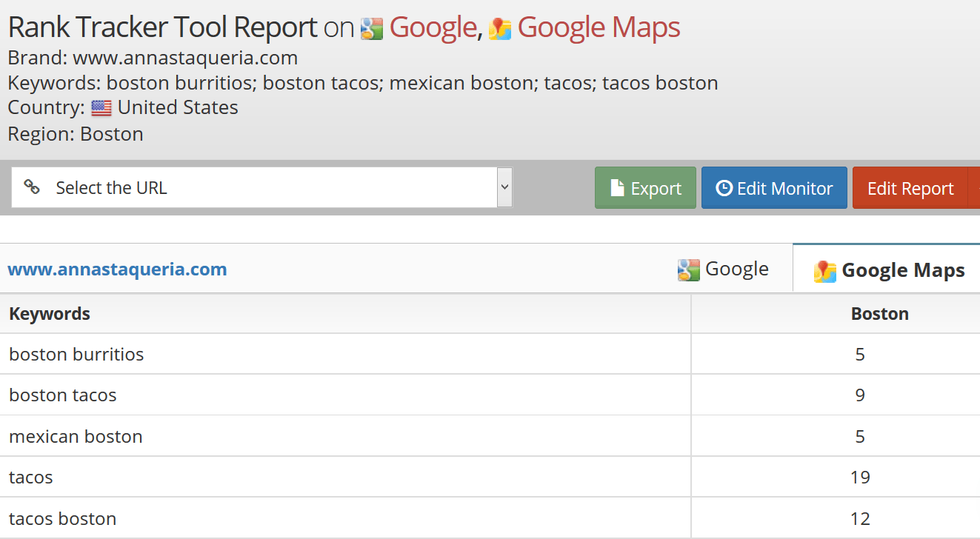
Task: Click the Country: United States text
Action: (123, 107)
